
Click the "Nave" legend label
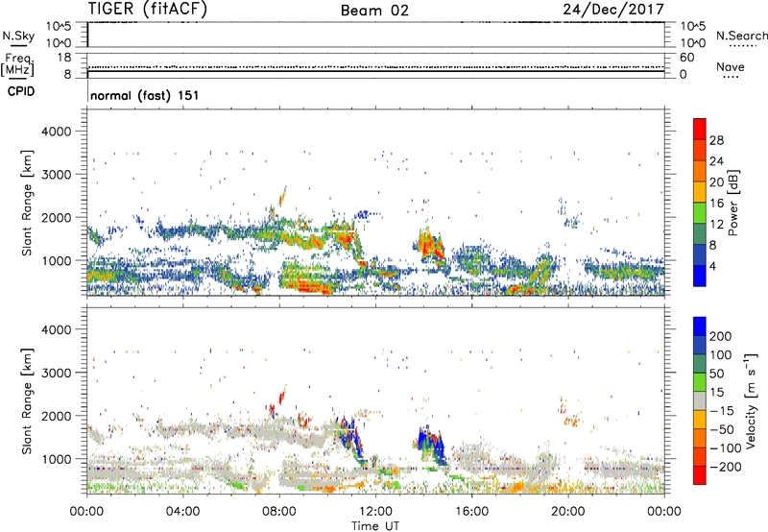(731, 66)
